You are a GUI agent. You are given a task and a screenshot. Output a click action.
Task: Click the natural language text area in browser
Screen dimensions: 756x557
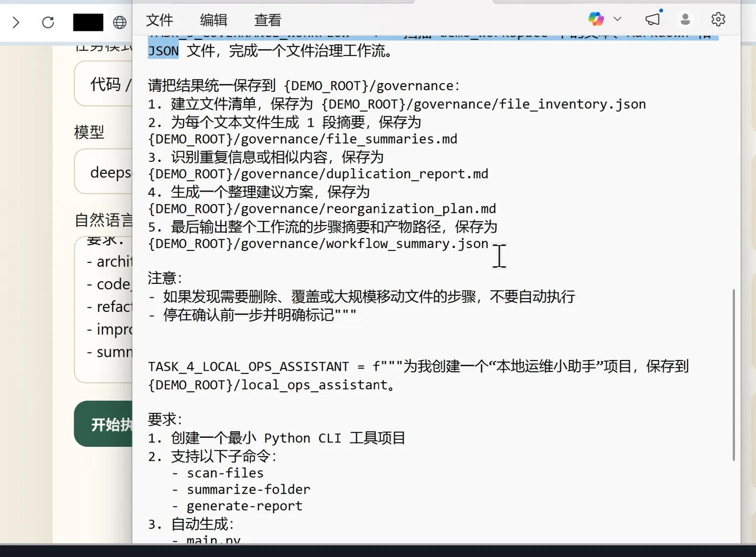click(x=103, y=309)
